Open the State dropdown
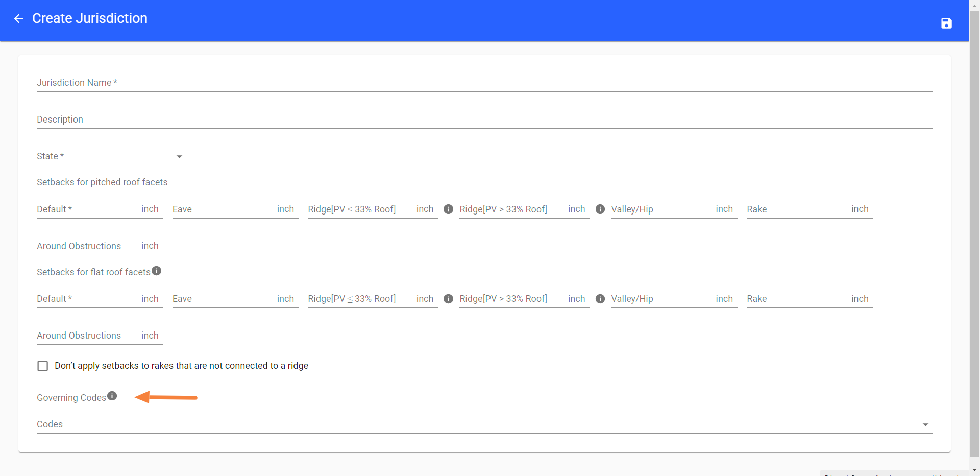This screenshot has height=476, width=980. pos(111,156)
